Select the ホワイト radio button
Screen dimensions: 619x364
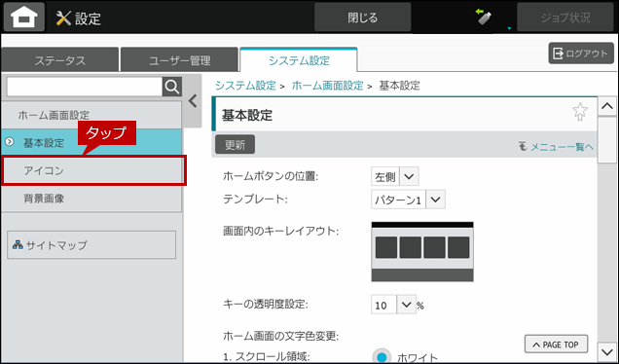pyautogui.click(x=382, y=356)
